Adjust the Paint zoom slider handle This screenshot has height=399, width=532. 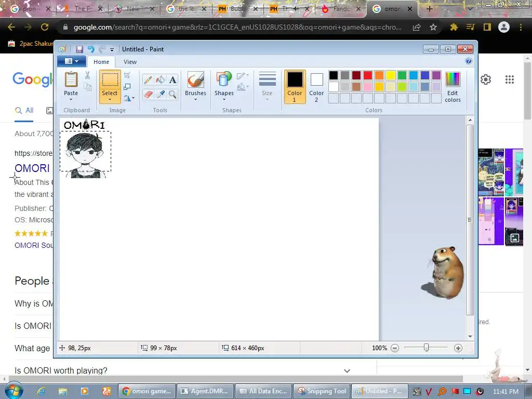[426, 348]
